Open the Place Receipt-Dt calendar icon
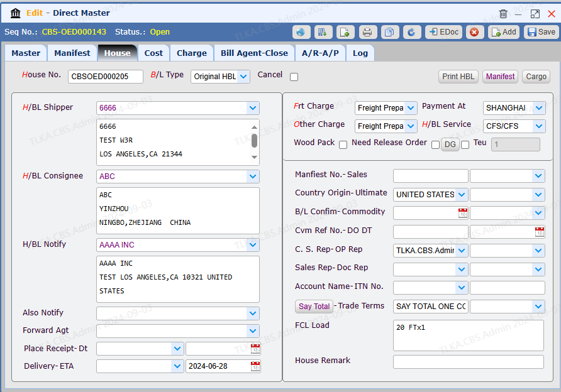 pos(255,349)
